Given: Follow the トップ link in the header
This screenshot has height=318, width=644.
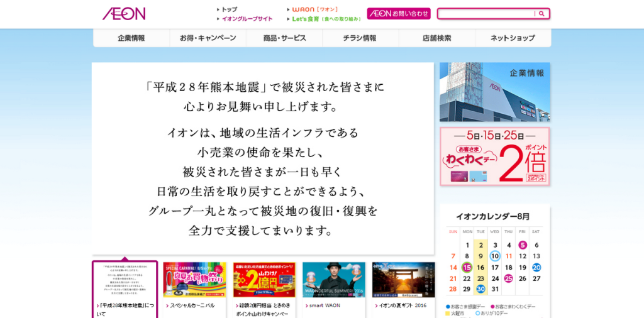Looking at the screenshot, I should click(229, 9).
